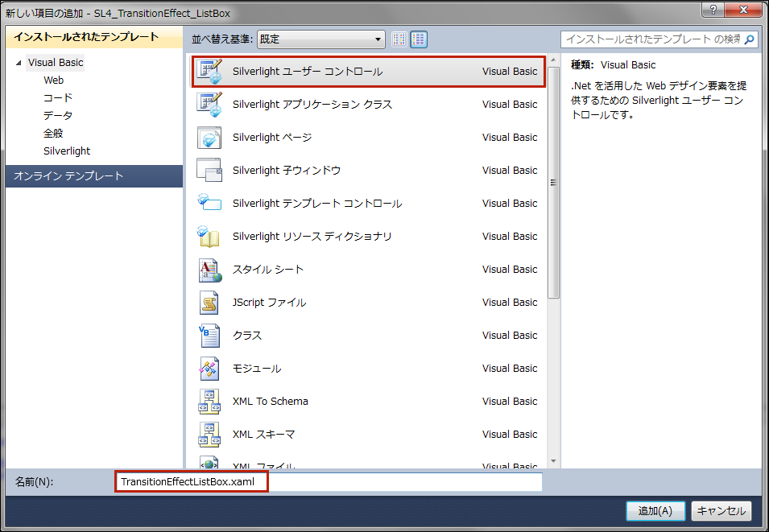Image resolution: width=769 pixels, height=532 pixels.
Task: Open the オンライン テンプレート section
Action: tap(94, 176)
